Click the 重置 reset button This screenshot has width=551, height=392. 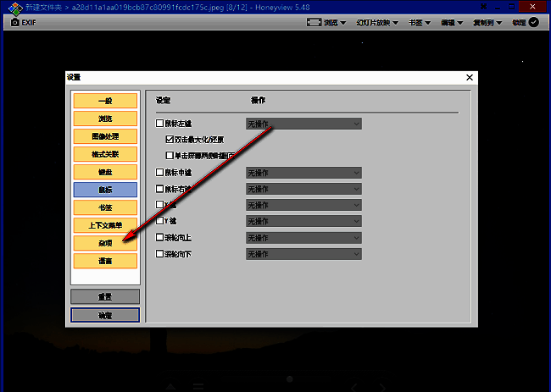pyautogui.click(x=104, y=296)
